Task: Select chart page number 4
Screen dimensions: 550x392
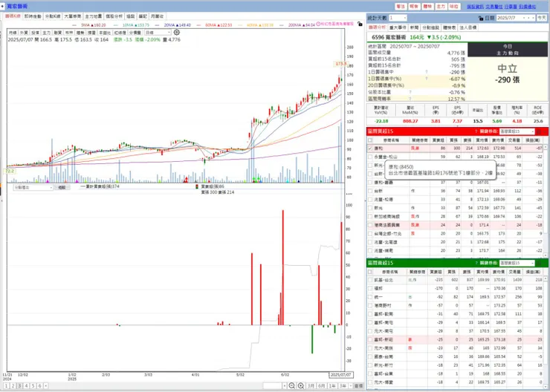Action: click(26, 386)
